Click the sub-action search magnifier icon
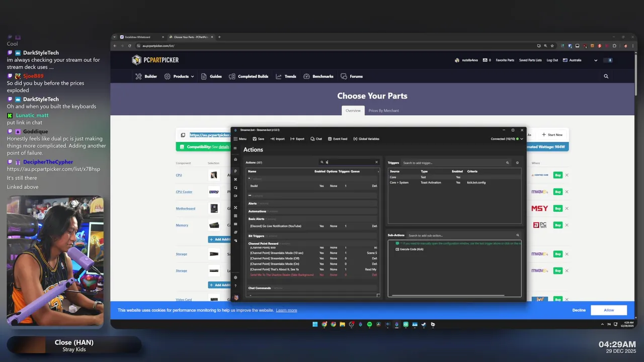The height and width of the screenshot is (362, 644). coord(518,235)
